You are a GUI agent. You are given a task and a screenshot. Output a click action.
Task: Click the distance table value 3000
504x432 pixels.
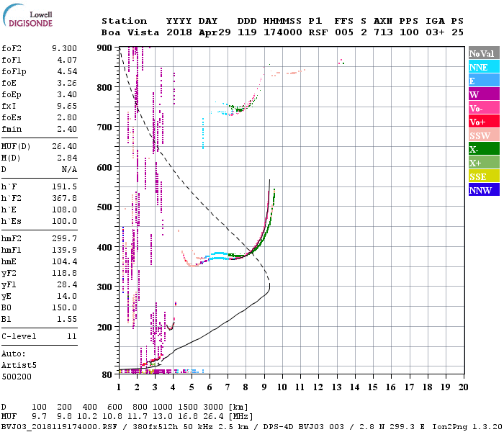coord(213,408)
